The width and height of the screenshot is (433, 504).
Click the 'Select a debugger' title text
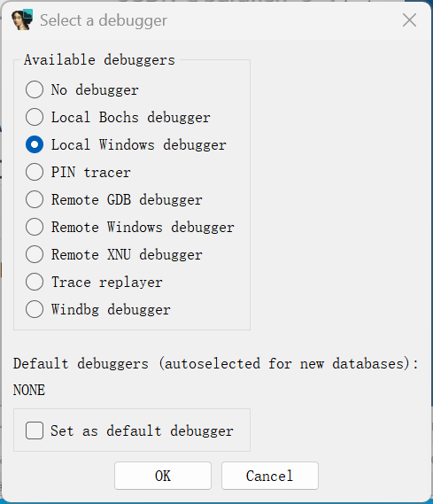click(104, 20)
